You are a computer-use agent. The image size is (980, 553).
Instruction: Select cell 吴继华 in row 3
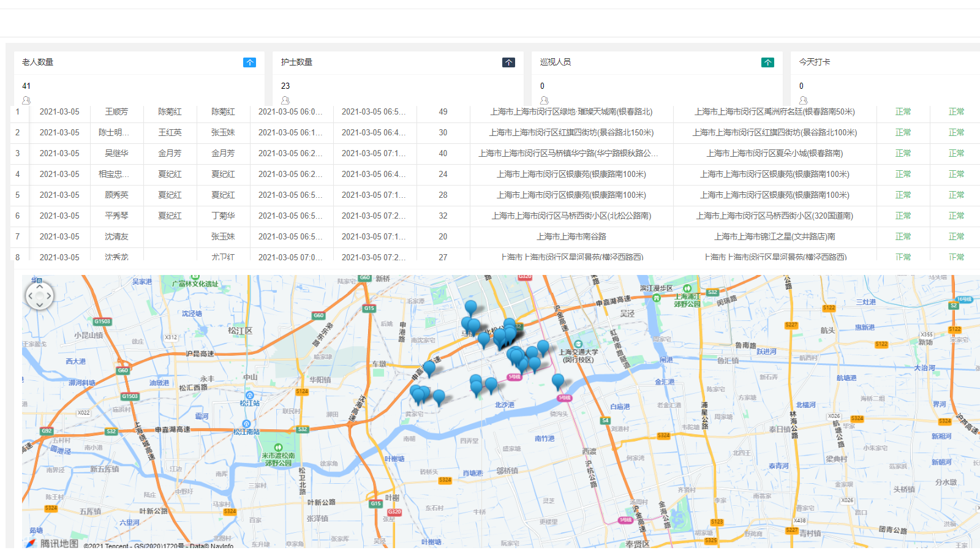116,153
